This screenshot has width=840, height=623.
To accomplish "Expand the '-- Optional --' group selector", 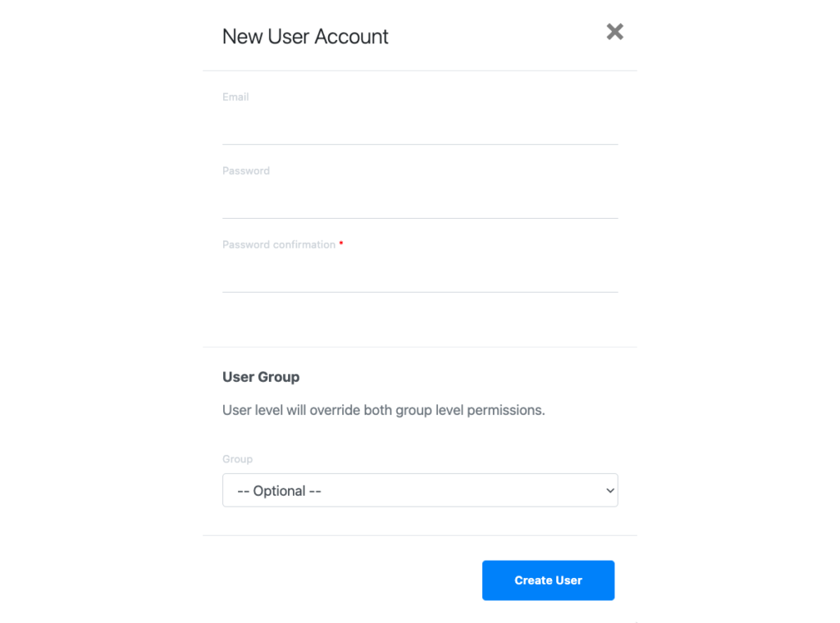I will (420, 489).
